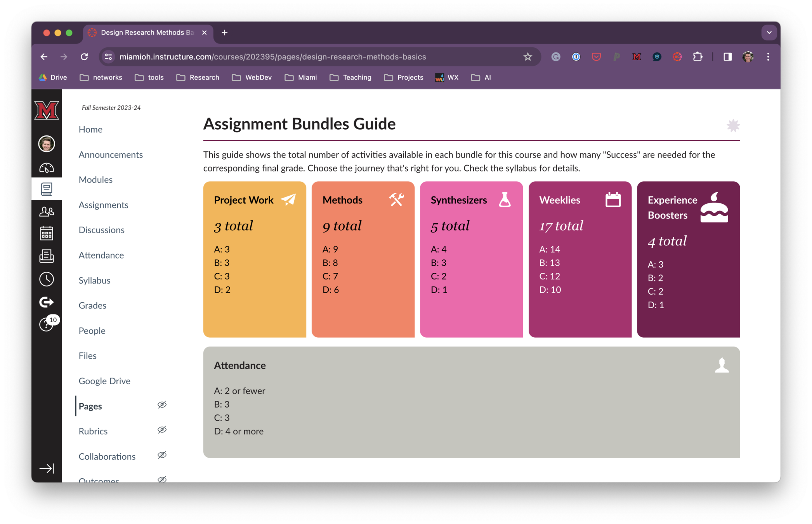
Task: Click the Groups people icon in sidebar
Action: pyautogui.click(x=47, y=212)
